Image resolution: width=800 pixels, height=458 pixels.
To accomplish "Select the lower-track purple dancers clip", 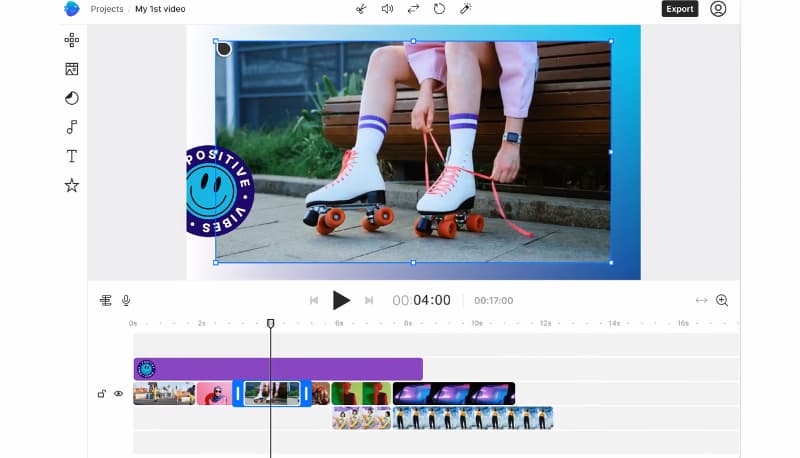I will click(x=361, y=418).
